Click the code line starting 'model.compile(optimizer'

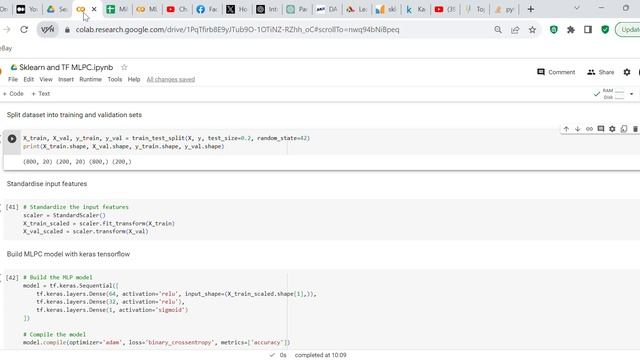pyautogui.click(x=156, y=342)
